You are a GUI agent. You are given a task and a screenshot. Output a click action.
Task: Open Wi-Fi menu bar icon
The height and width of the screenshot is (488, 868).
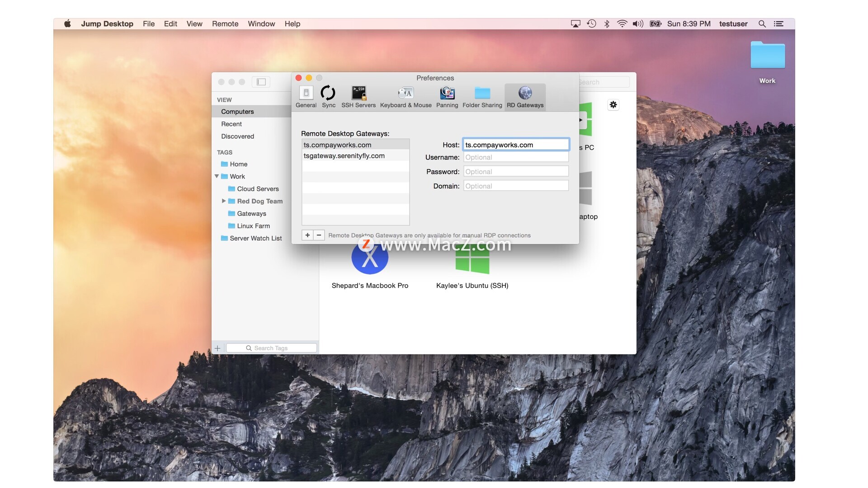point(622,23)
